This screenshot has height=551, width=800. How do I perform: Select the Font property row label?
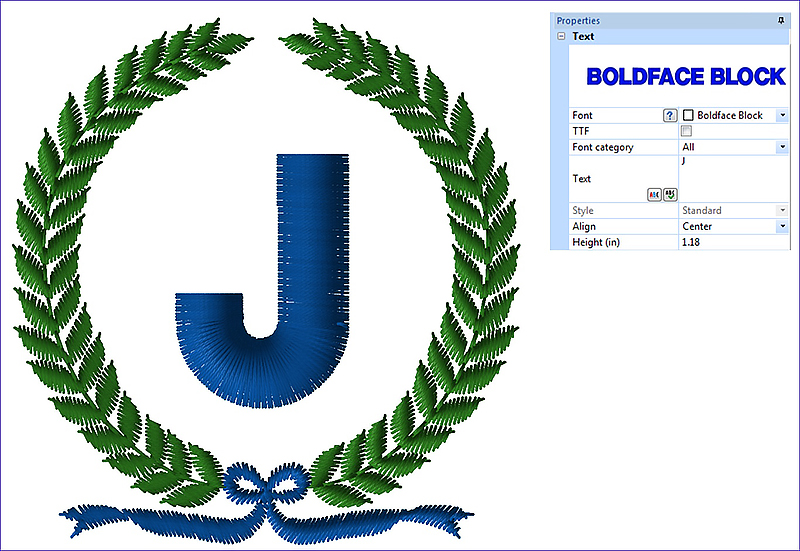[x=583, y=116]
